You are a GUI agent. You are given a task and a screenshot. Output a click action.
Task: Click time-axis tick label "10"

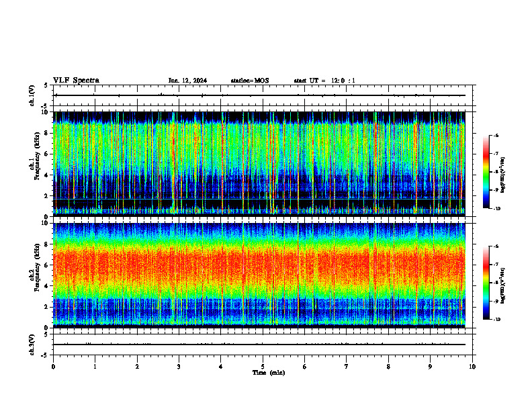[x=472, y=367]
